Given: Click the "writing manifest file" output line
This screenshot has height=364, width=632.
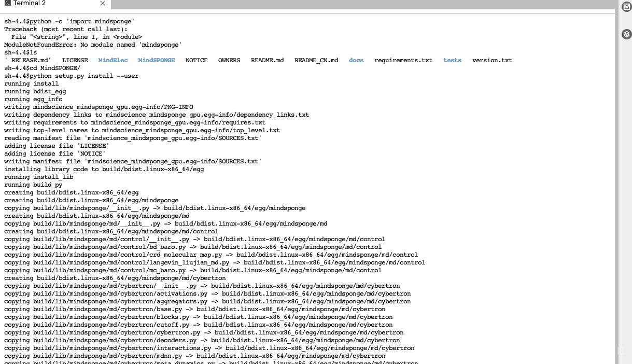Looking at the screenshot, I should [x=133, y=161].
